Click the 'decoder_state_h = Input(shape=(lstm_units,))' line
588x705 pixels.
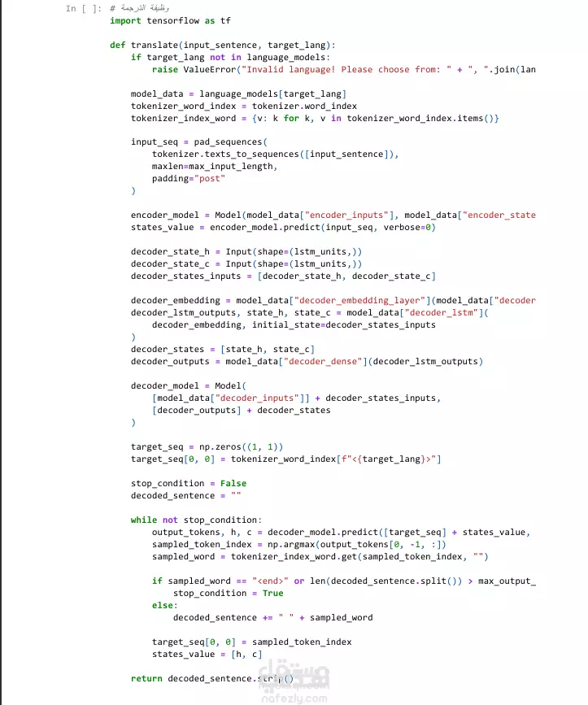click(246, 252)
